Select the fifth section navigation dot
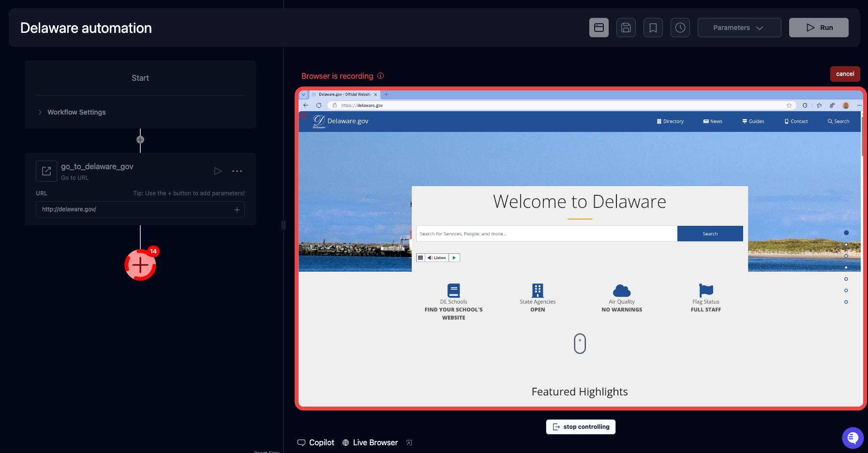This screenshot has height=453, width=868. coord(846,279)
